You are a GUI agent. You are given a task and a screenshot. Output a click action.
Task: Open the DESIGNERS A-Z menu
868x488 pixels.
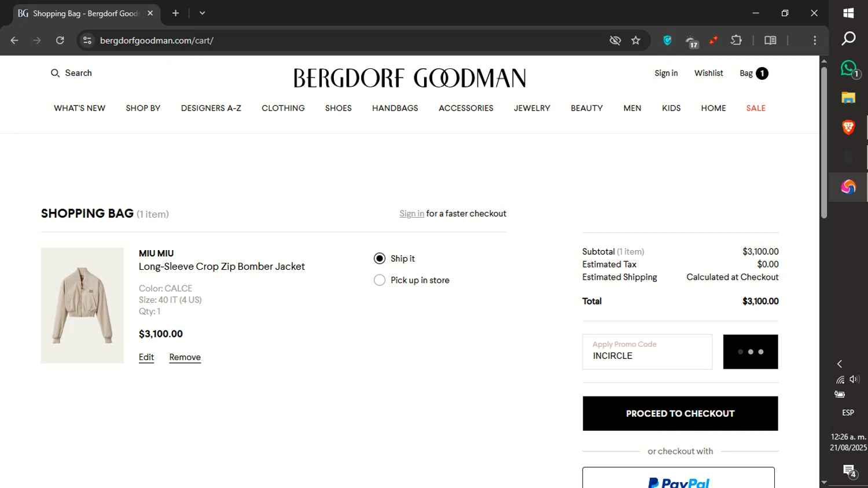[211, 108]
